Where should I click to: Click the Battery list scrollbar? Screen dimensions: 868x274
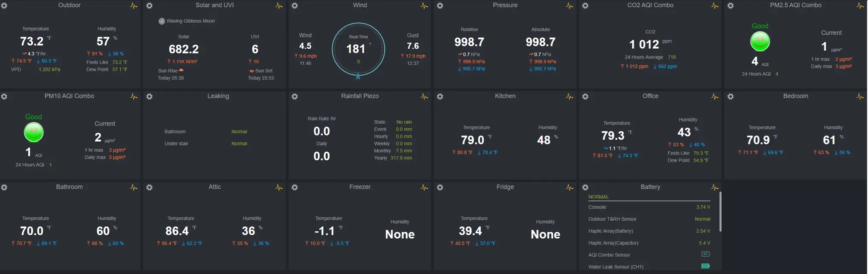(720, 212)
